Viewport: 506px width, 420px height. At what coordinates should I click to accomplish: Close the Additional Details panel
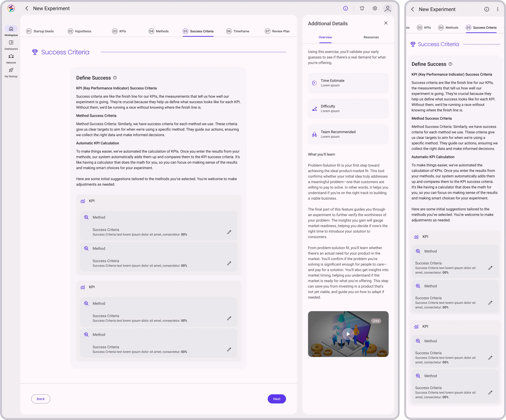click(386, 23)
